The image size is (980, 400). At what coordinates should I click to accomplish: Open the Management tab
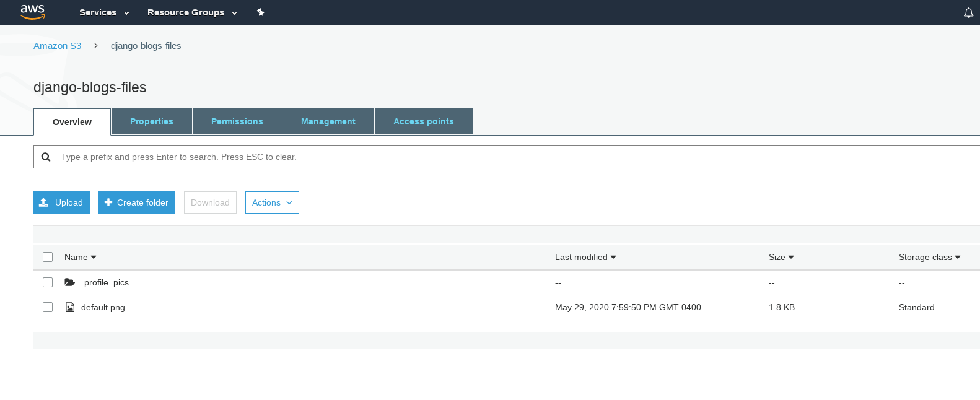point(328,121)
